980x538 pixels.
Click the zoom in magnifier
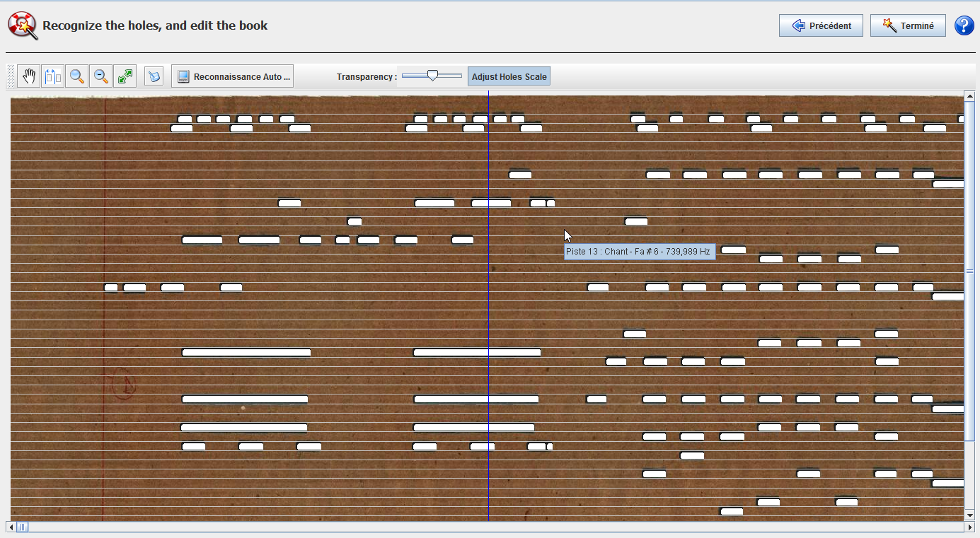click(77, 76)
